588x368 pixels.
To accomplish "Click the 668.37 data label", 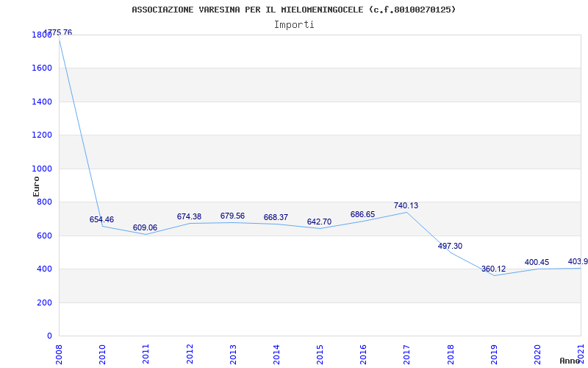I will point(276,217).
